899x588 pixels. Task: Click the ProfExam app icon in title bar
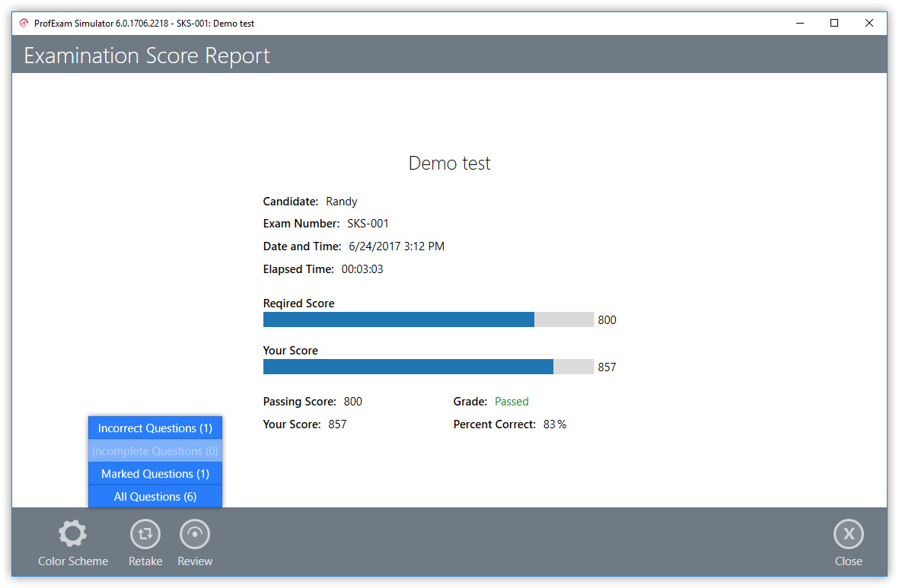[24, 24]
